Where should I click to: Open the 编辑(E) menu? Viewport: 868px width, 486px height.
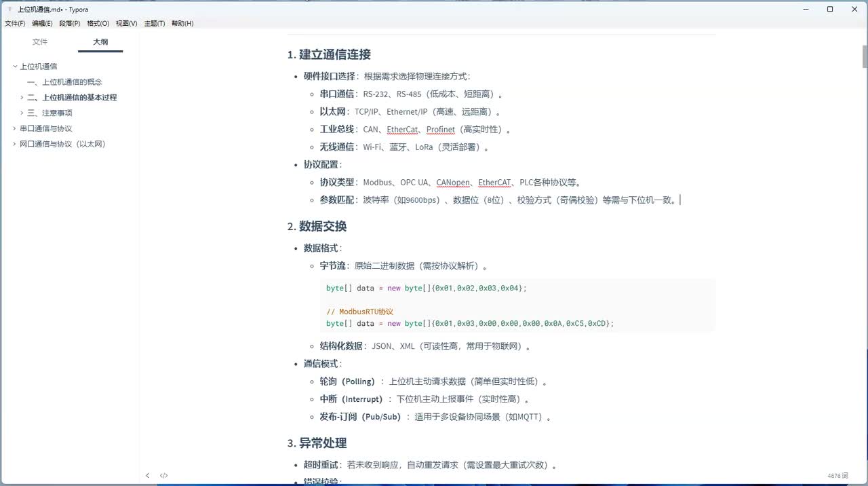pyautogui.click(x=42, y=23)
